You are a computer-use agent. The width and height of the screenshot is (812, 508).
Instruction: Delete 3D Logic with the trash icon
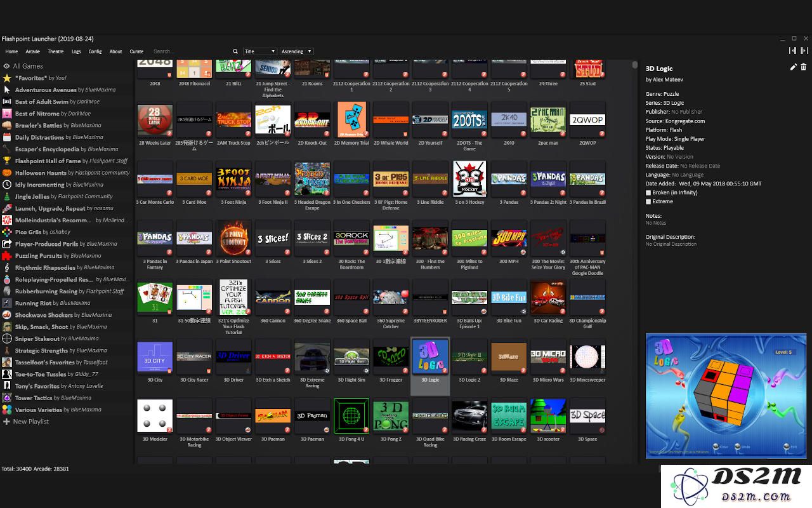[803, 67]
